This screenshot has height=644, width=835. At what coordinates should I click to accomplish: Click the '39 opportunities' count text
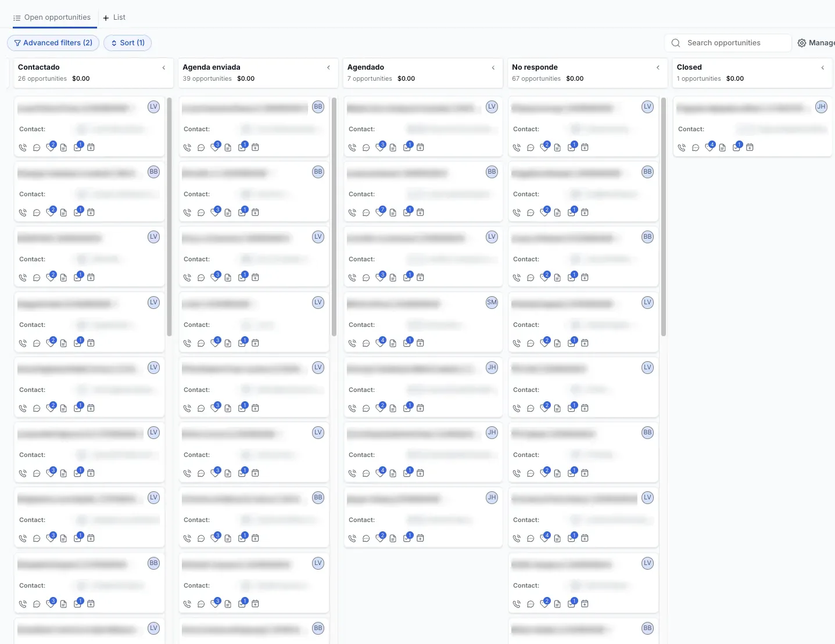click(207, 78)
